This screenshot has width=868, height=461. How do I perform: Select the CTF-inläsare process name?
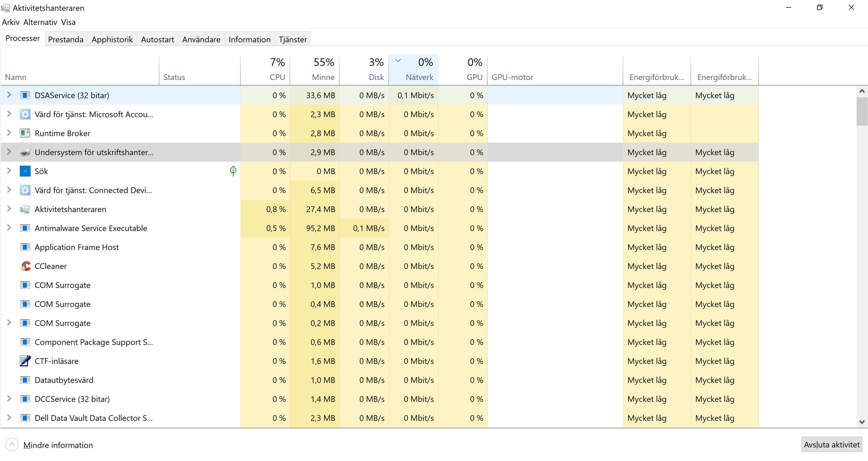tap(57, 361)
